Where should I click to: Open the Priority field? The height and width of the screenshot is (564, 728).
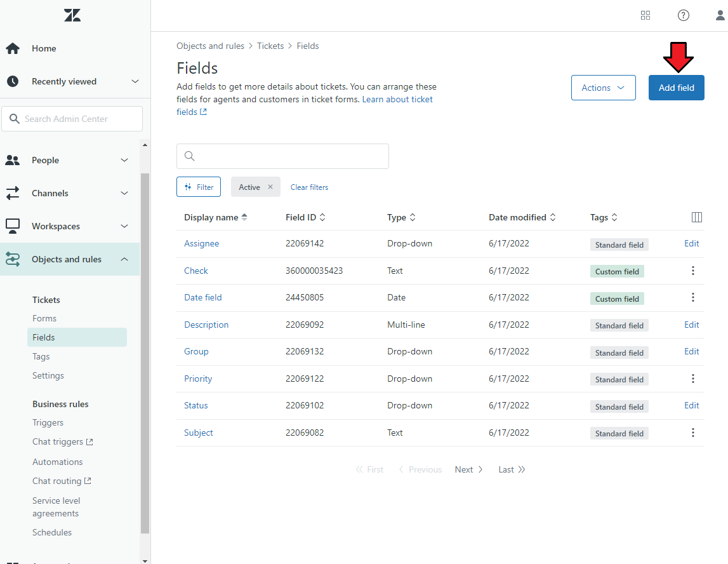pos(198,379)
